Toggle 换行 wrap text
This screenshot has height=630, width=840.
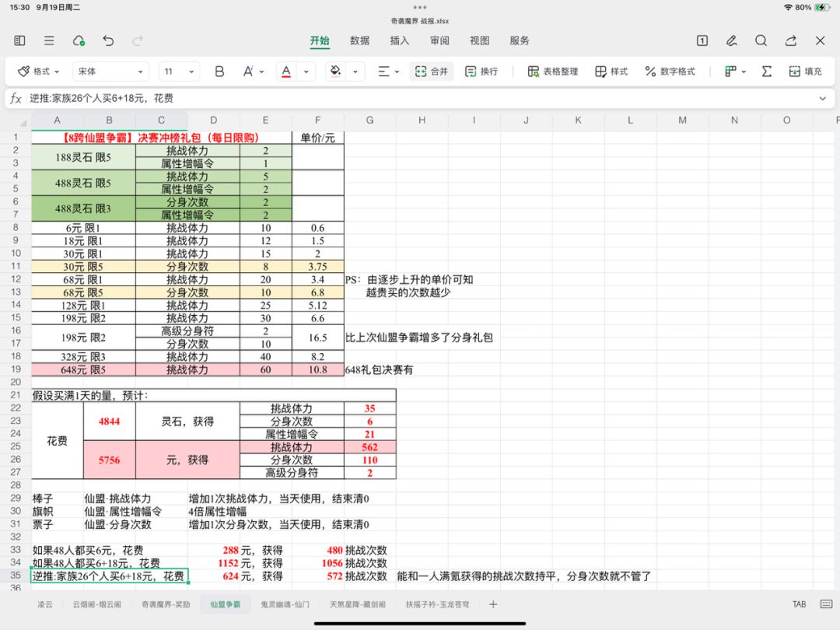pos(481,72)
